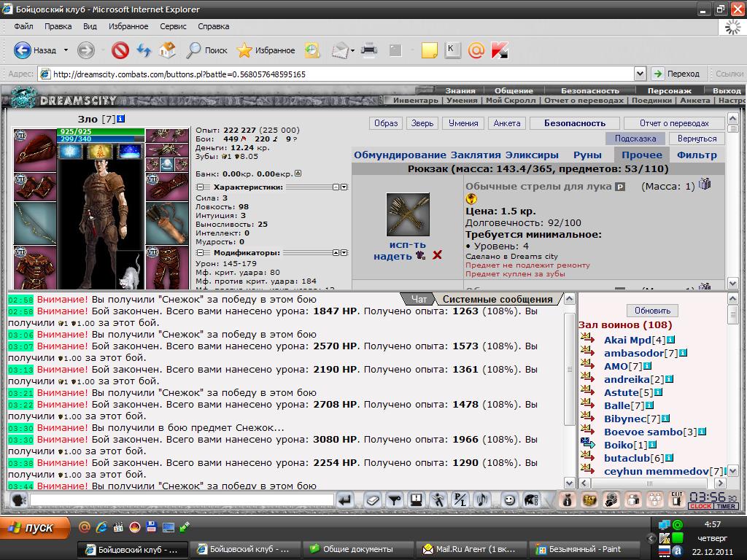747x560 pixels.
Task: Open the Back button history dropdown arrow
Action: point(66,50)
